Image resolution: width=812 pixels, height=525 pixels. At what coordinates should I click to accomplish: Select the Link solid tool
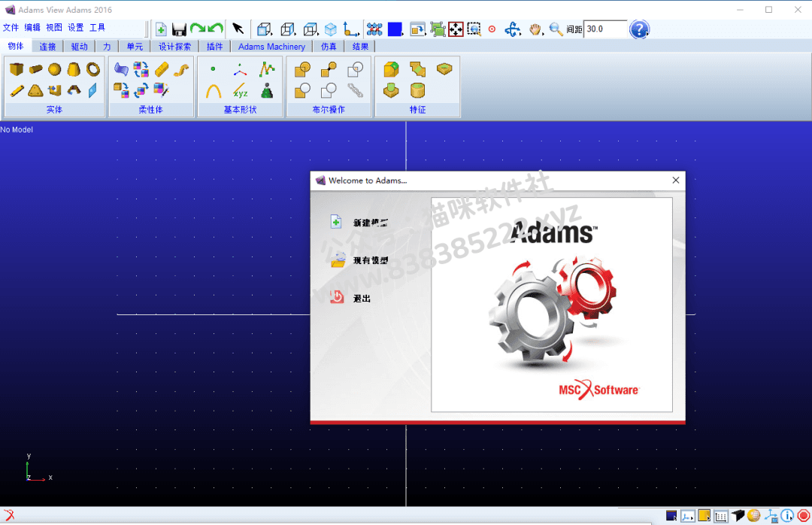[17, 91]
